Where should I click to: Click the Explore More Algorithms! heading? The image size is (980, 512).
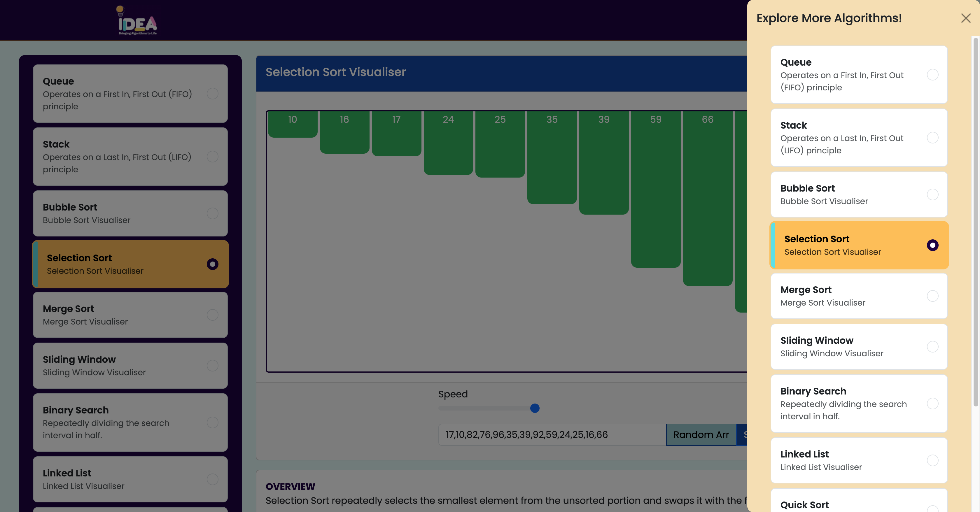pyautogui.click(x=829, y=18)
